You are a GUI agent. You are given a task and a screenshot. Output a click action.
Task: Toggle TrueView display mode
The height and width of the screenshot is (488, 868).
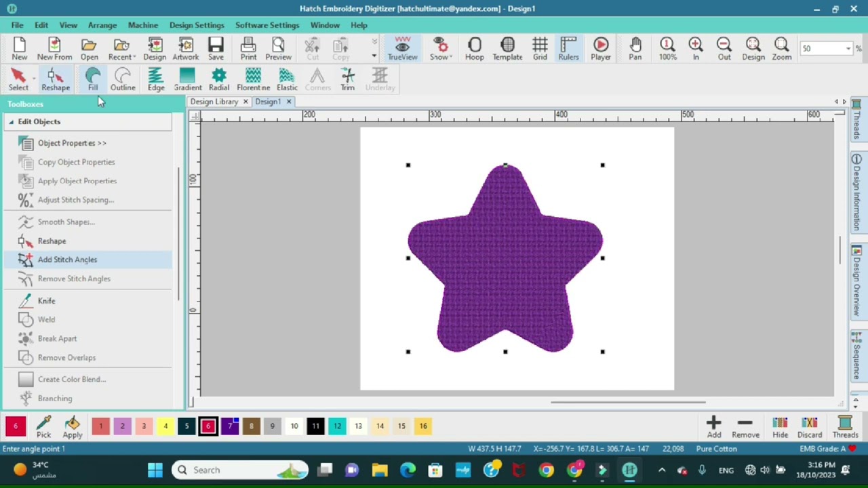coord(402,49)
